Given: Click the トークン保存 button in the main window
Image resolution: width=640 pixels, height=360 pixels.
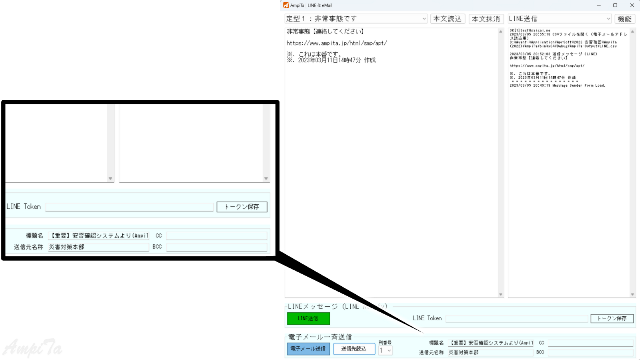Looking at the screenshot, I should click(612, 318).
